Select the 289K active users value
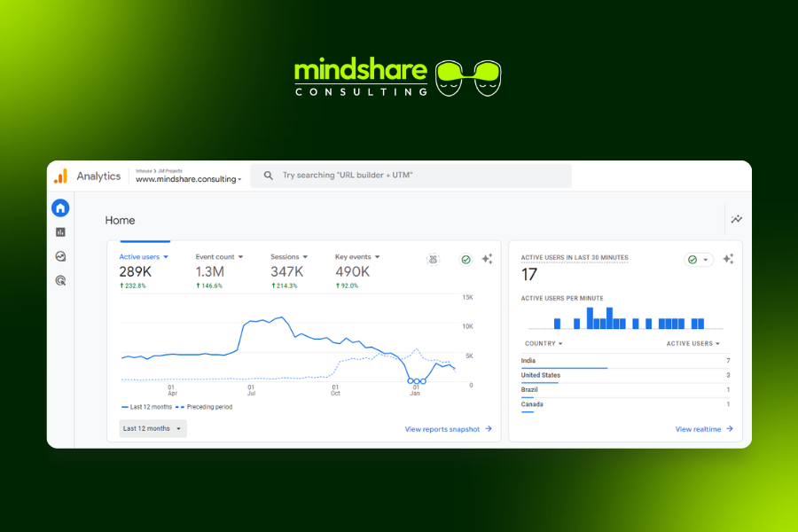Screen dimensions: 798x532 tap(136, 272)
